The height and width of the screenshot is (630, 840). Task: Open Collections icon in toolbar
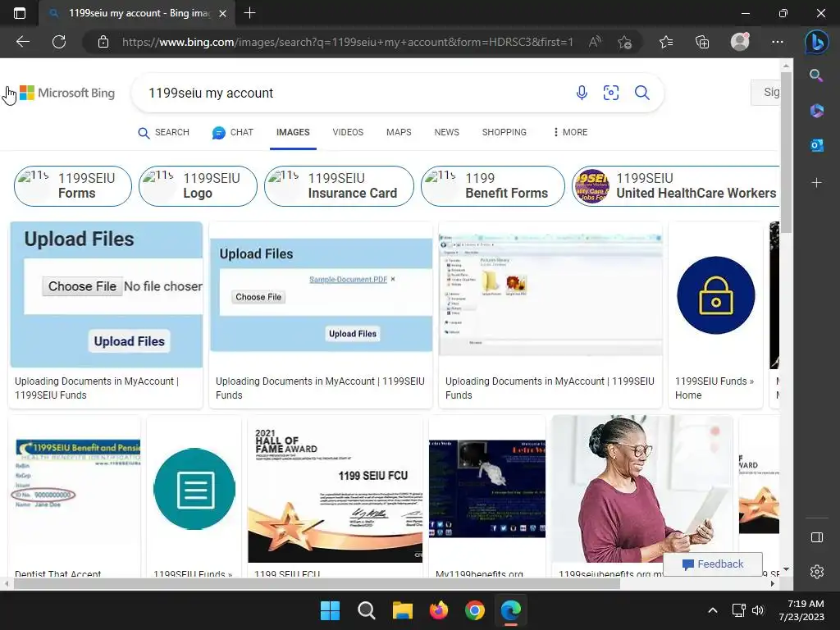pyautogui.click(x=702, y=42)
